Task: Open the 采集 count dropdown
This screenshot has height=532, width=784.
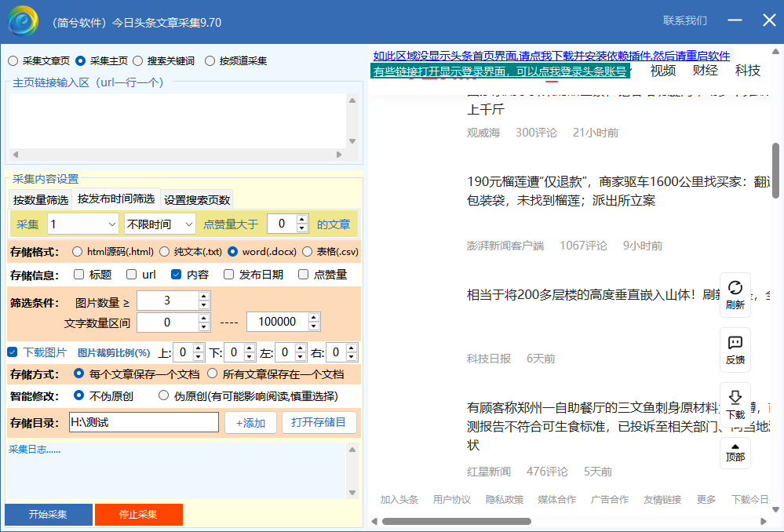Action: tap(83, 224)
